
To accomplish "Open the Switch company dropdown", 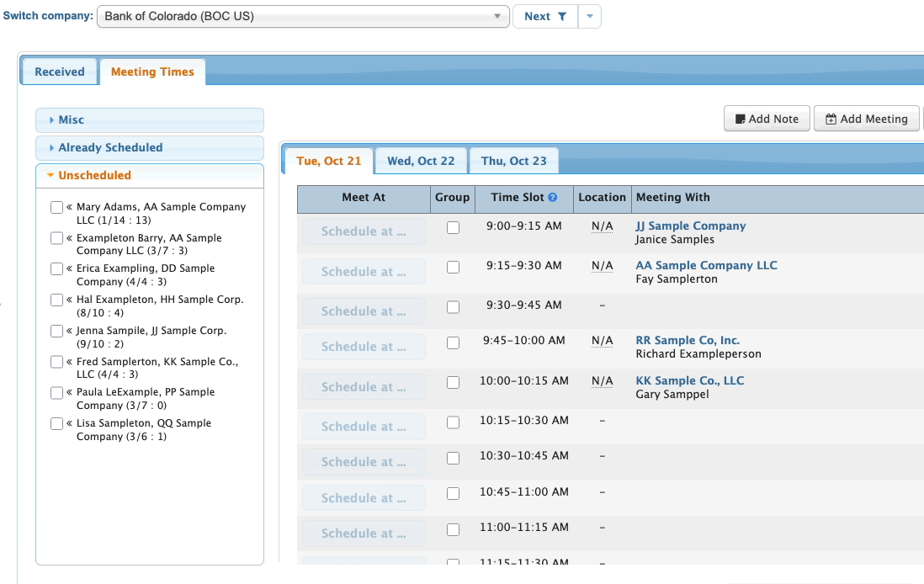I will (303, 17).
